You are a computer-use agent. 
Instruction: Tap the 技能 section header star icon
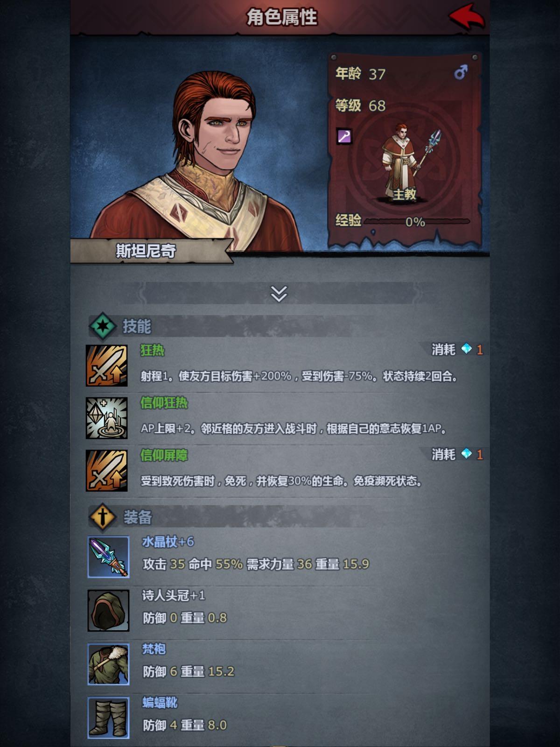[x=103, y=326]
